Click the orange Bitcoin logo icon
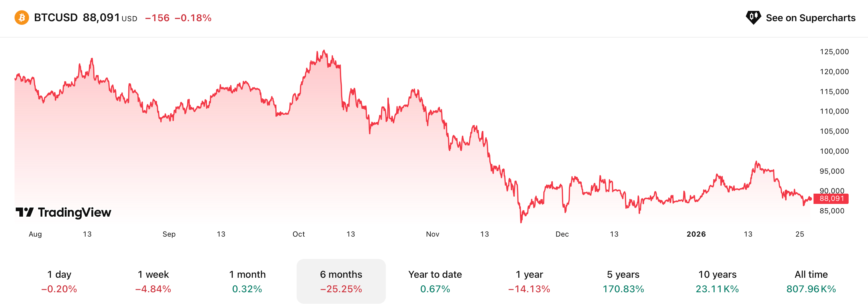The width and height of the screenshot is (868, 308). click(21, 18)
